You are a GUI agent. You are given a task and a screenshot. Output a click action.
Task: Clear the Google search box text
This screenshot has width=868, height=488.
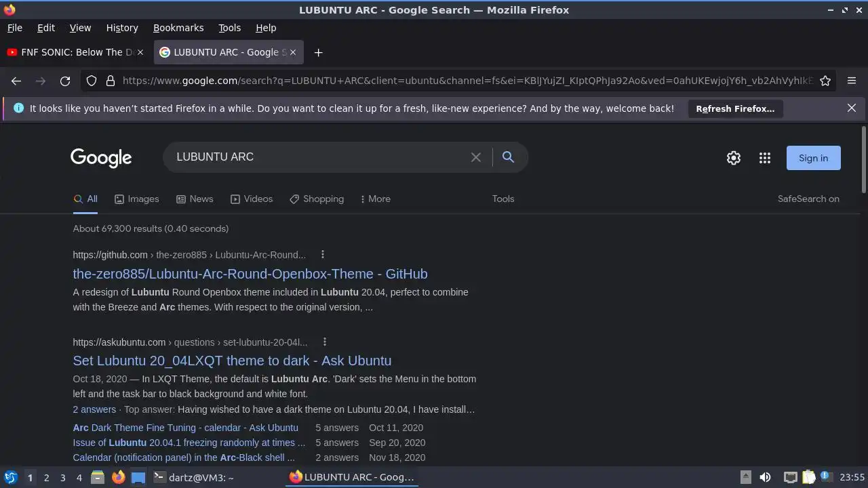[x=476, y=157]
